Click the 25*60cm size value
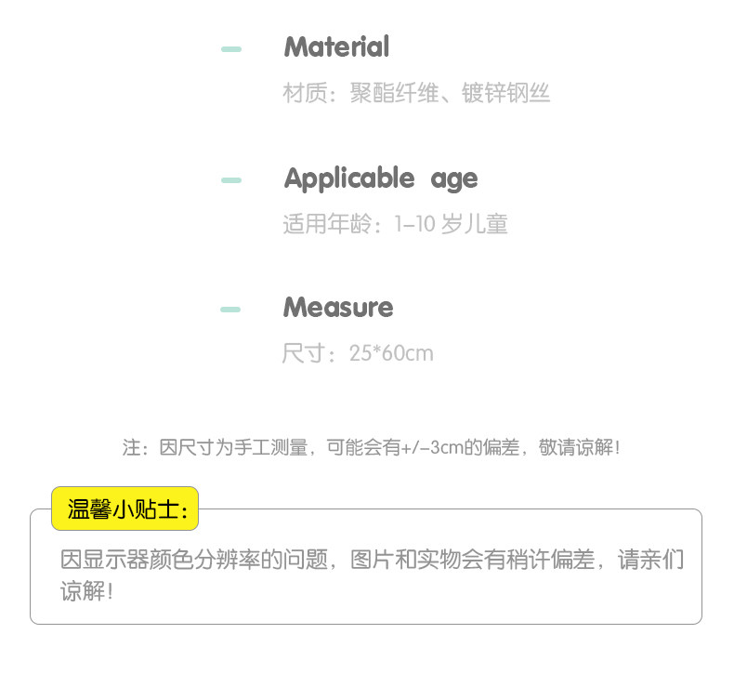734x700 pixels. (x=391, y=354)
